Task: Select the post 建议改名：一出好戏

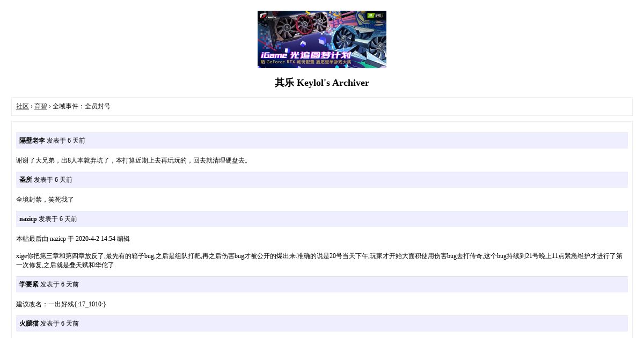Action: (x=61, y=304)
